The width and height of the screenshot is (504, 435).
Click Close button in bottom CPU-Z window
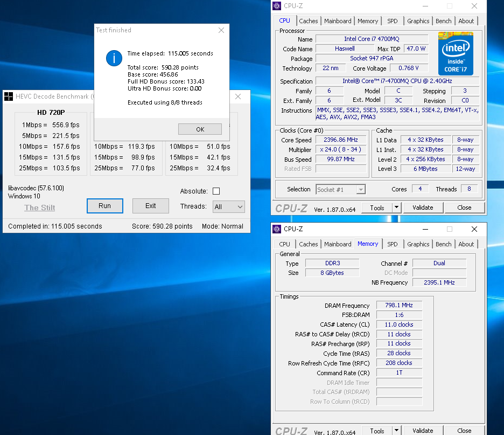pos(464,431)
